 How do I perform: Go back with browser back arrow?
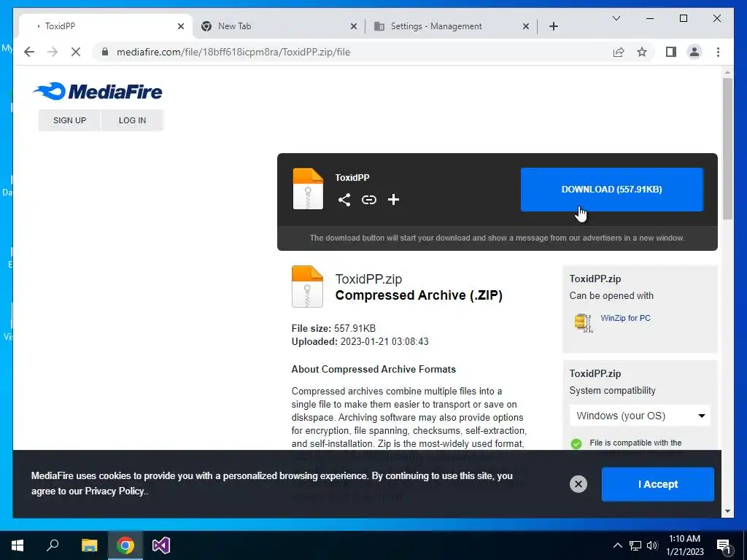click(29, 52)
